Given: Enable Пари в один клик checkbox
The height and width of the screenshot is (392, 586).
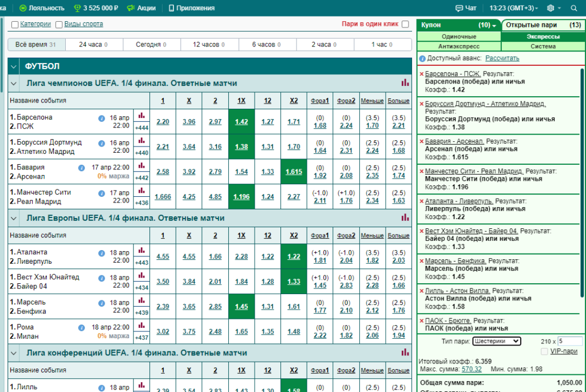Looking at the screenshot, I should click(x=405, y=24).
